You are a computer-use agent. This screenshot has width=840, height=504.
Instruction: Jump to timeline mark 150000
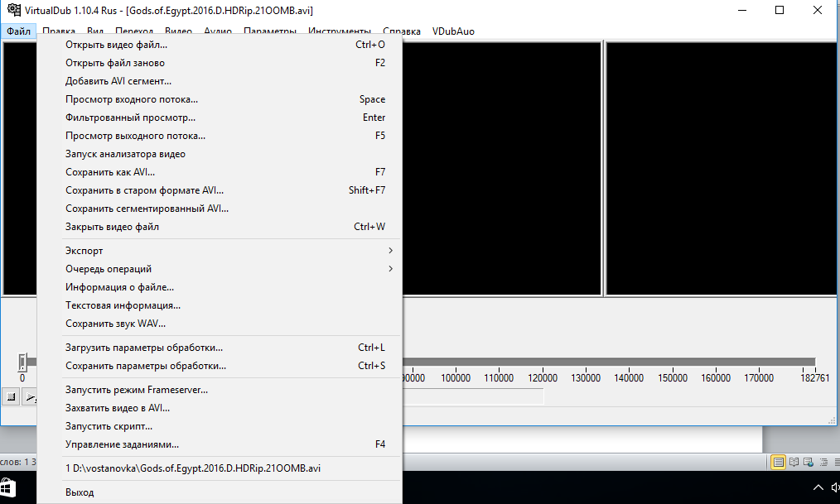[673, 377]
